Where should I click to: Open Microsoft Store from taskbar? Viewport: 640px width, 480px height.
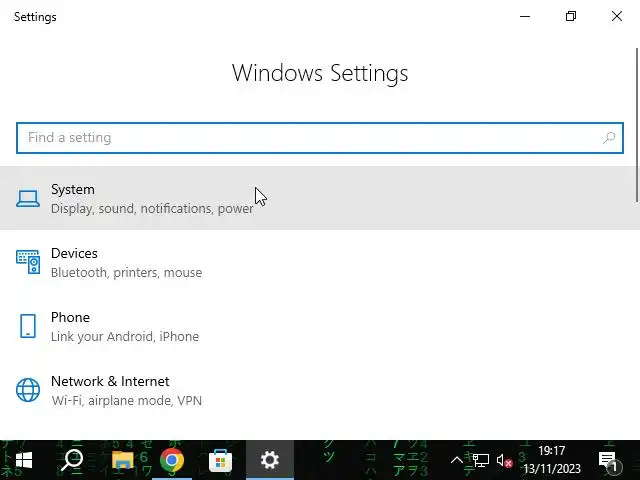(x=220, y=460)
